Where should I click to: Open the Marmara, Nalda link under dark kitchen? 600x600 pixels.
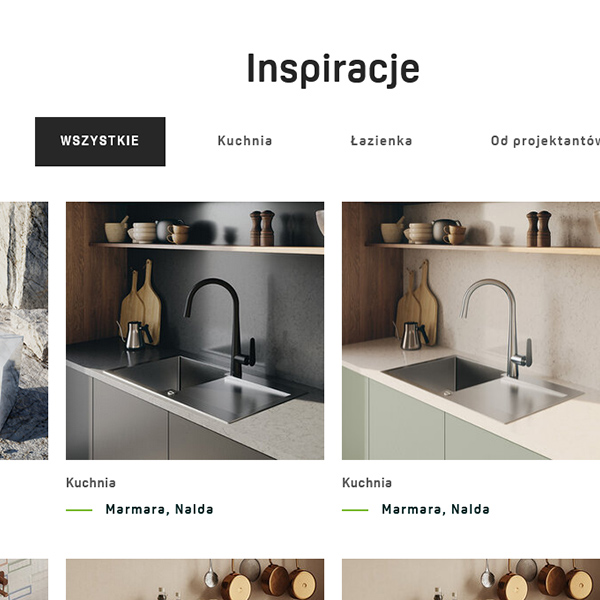(159, 509)
